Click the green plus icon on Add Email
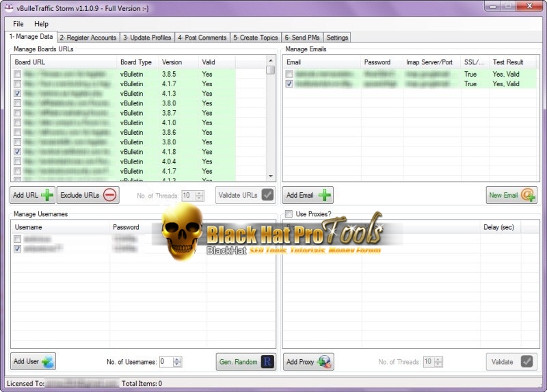The width and height of the screenshot is (547, 392). (324, 195)
